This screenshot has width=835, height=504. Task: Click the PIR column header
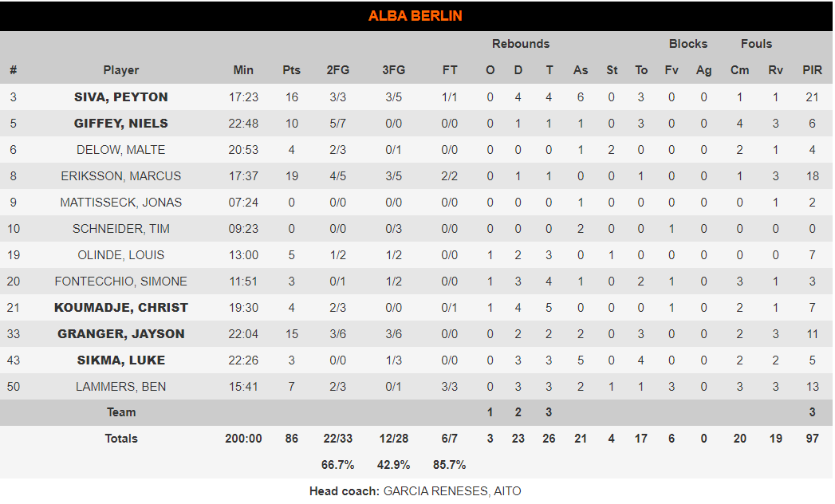click(x=813, y=70)
